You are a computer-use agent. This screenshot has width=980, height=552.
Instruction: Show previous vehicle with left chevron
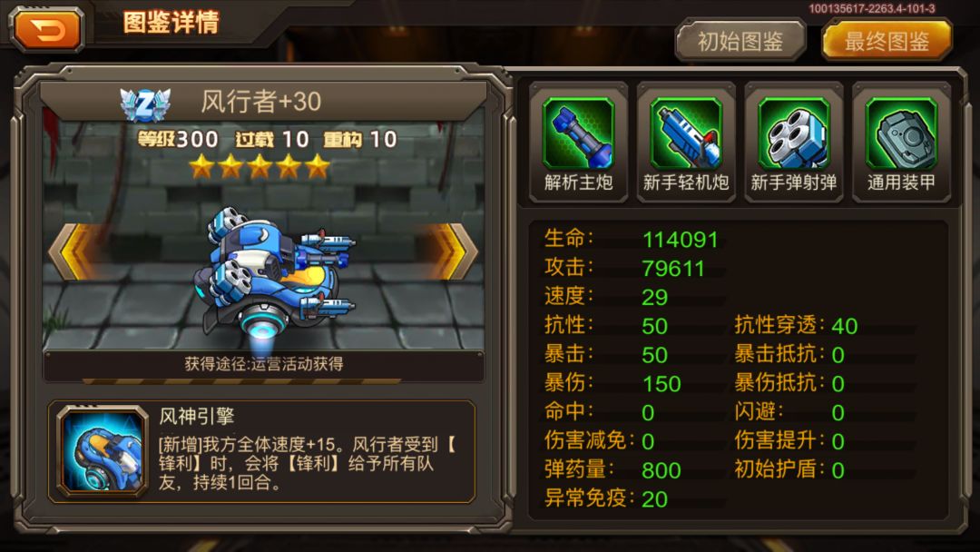point(75,251)
